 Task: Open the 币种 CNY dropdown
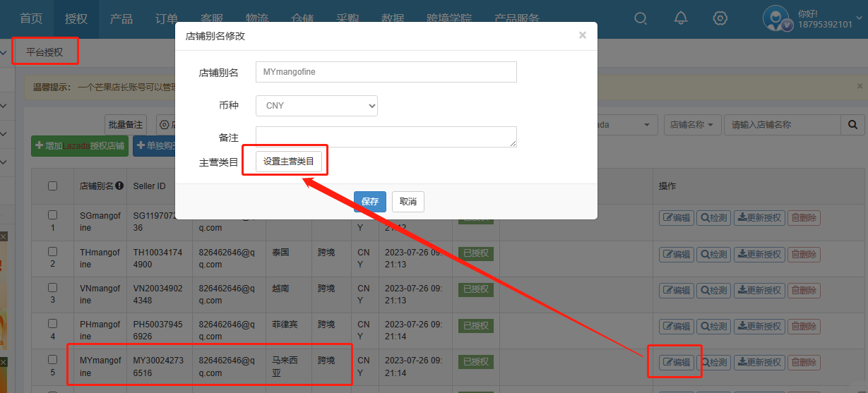[316, 106]
